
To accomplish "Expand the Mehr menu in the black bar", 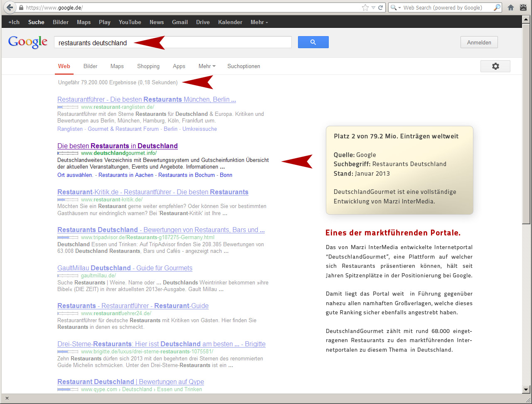I will 259,22.
